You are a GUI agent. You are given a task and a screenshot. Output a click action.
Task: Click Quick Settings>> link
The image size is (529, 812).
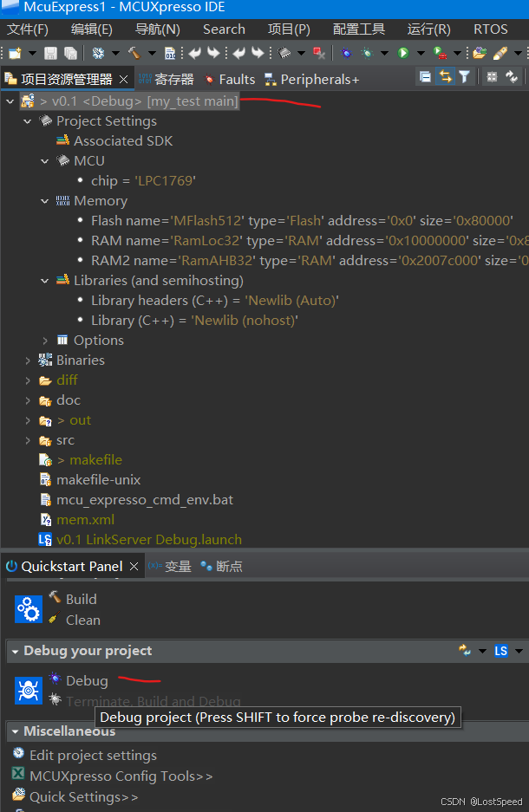[x=84, y=797]
